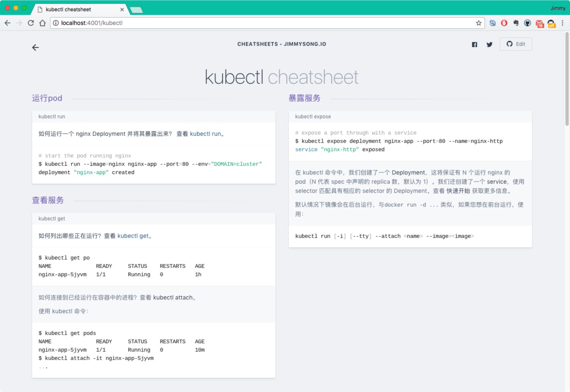The width and height of the screenshot is (570, 392).
Task: Open the 快速开始 link
Action: click(x=458, y=191)
